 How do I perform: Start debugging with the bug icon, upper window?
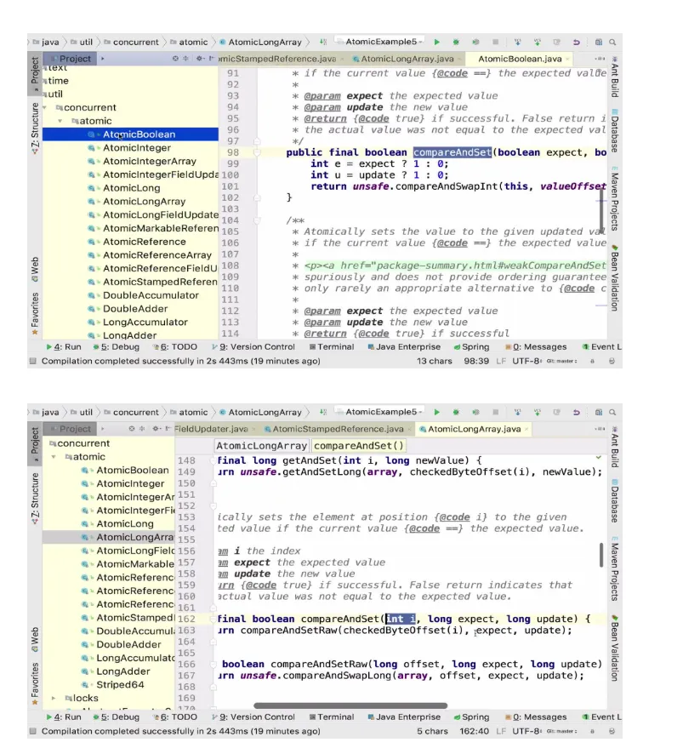[x=456, y=42]
